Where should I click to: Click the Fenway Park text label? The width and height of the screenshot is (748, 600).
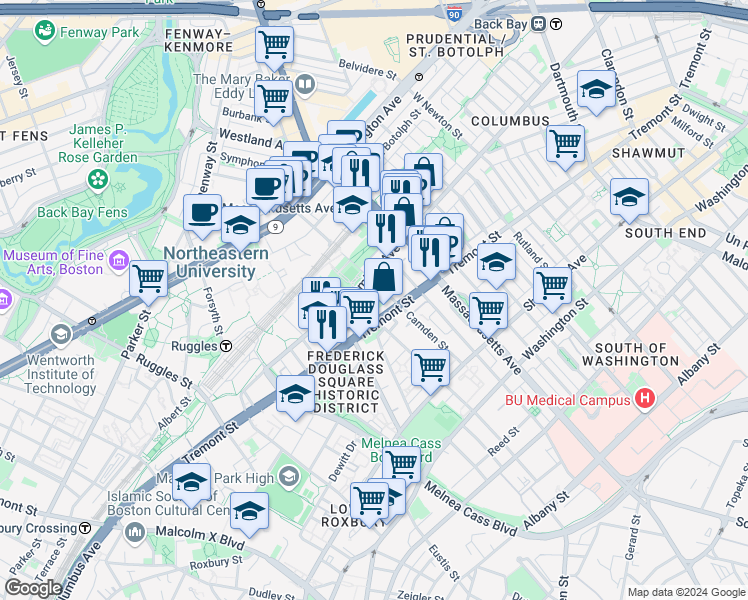tap(99, 32)
